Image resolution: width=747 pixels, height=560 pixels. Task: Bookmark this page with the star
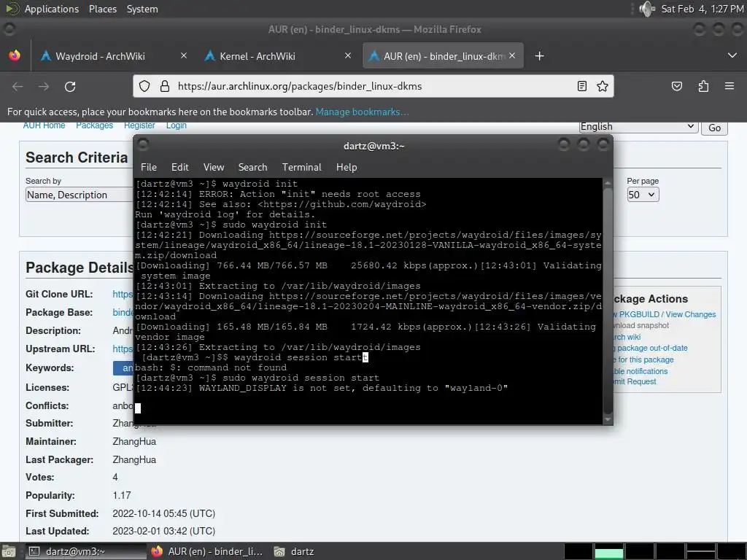tap(602, 86)
